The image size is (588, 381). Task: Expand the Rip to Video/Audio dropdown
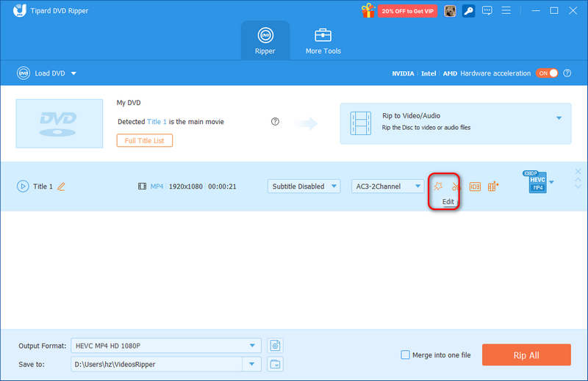[559, 118]
